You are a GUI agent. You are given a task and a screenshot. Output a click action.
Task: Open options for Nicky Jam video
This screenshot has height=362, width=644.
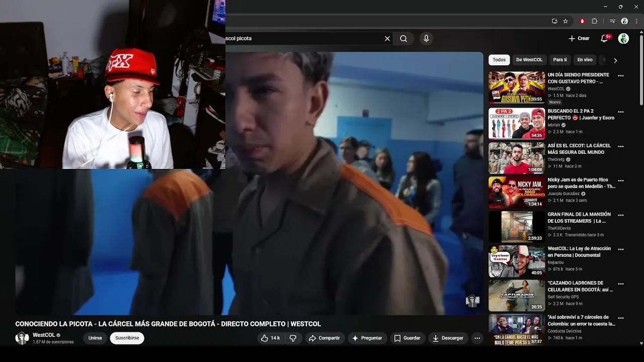621,180
